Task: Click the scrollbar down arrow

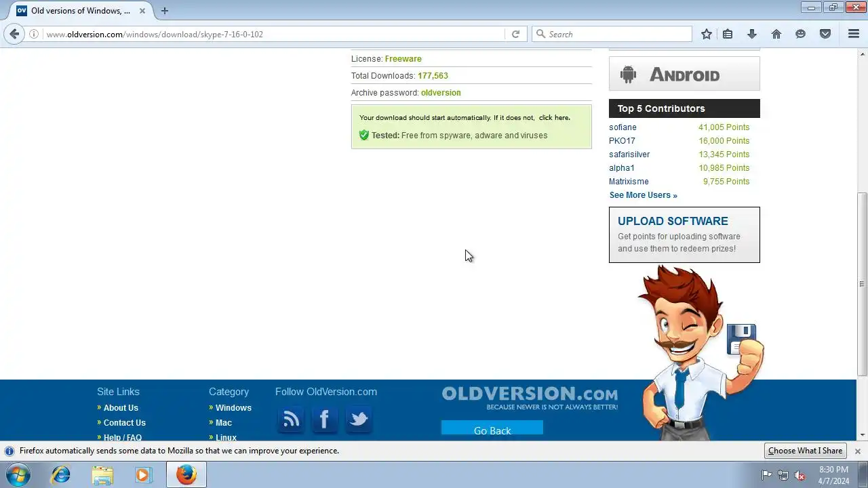Action: click(862, 435)
